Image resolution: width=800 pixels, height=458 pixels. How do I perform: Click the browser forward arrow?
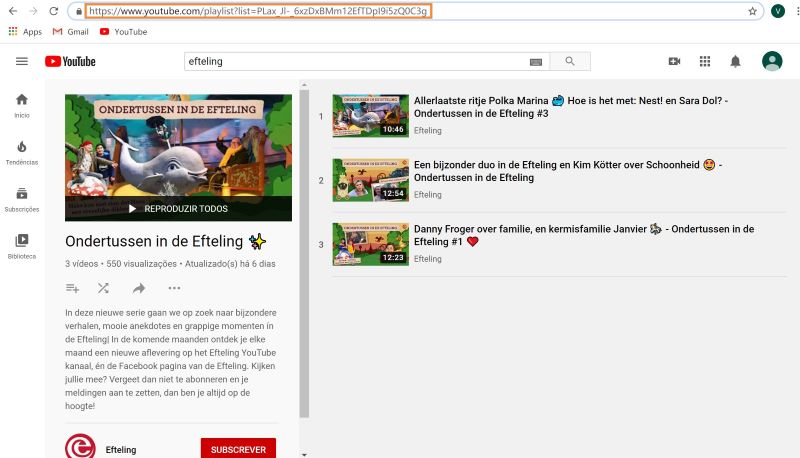33,11
